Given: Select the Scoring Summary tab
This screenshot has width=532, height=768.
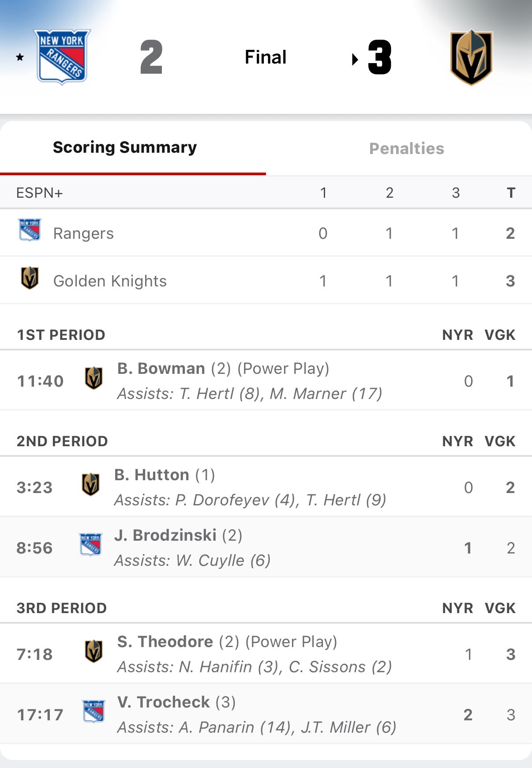Looking at the screenshot, I should (125, 147).
